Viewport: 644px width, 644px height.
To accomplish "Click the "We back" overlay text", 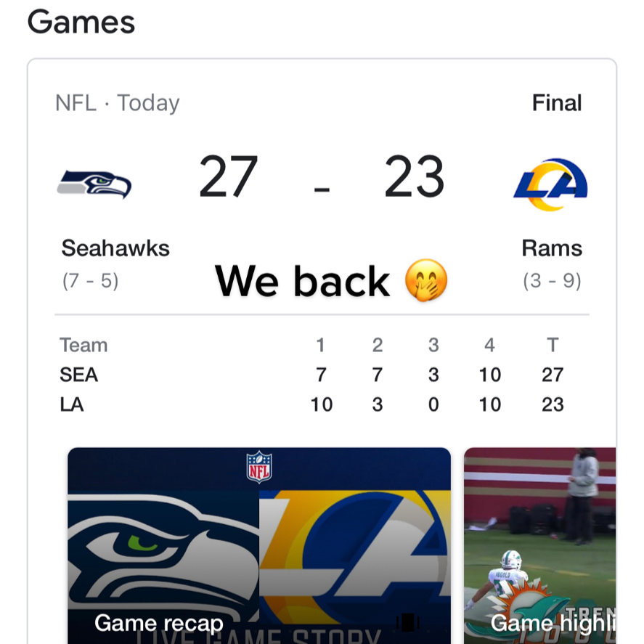I will tap(303, 281).
